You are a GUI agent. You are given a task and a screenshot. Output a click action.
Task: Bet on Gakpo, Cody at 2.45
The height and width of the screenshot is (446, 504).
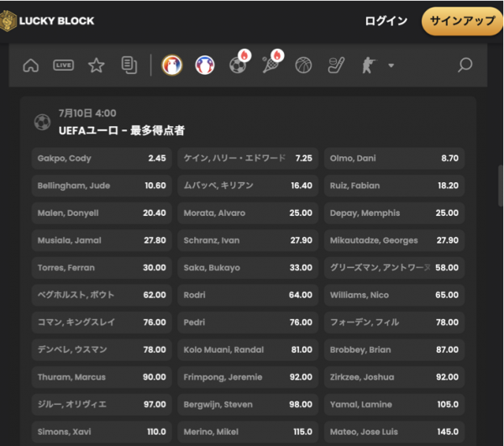point(102,159)
